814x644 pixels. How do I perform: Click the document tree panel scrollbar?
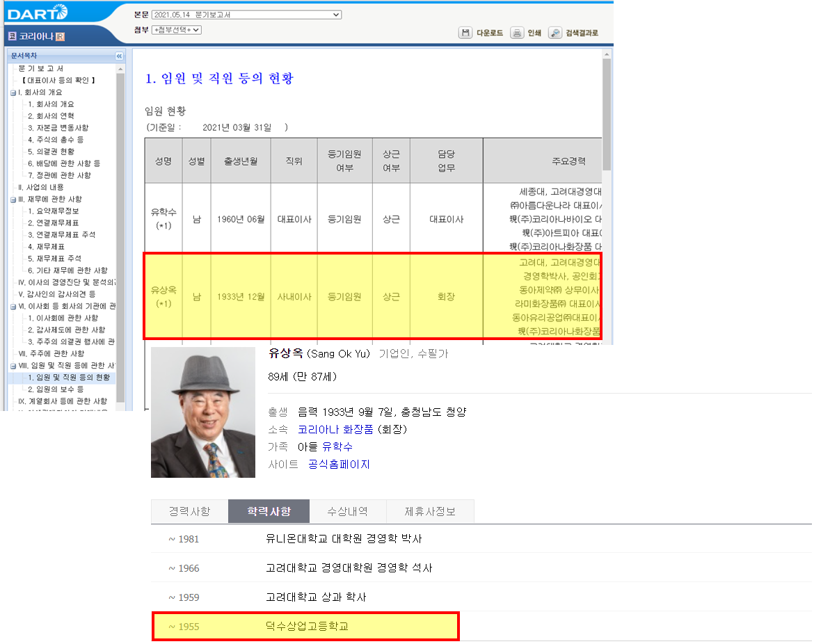120,238
